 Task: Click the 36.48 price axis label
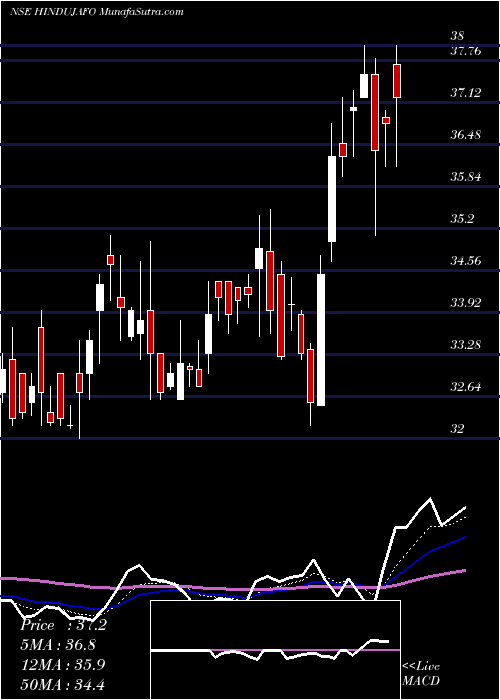(465, 135)
